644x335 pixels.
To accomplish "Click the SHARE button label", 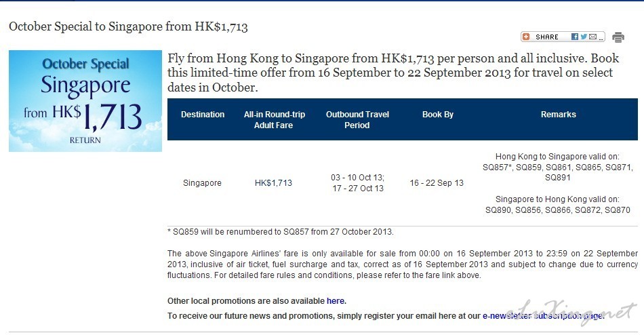I will pyautogui.click(x=546, y=37).
